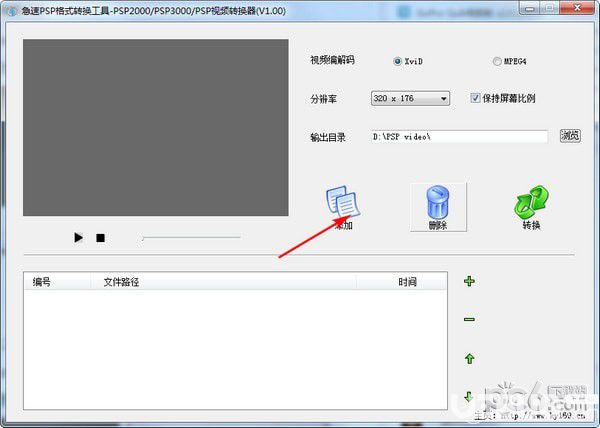This screenshot has width=600, height=428.
Task: Click the 添加 add files icon
Action: tap(343, 207)
